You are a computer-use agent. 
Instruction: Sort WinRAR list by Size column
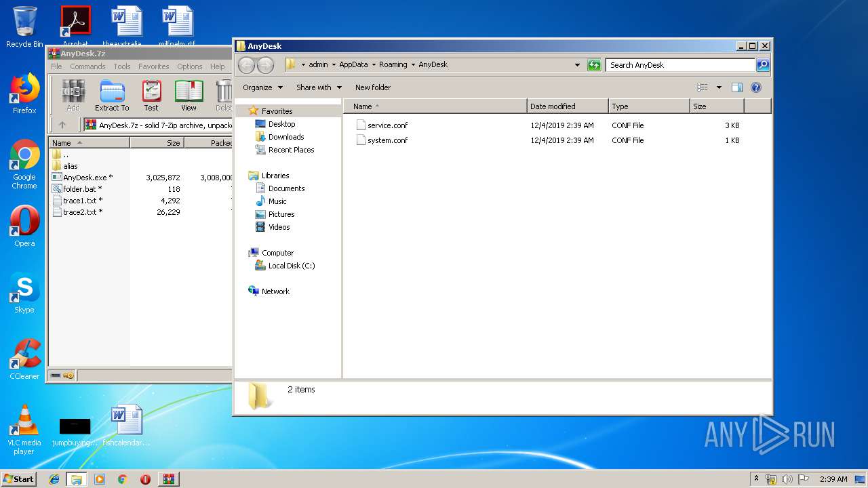pyautogui.click(x=157, y=143)
